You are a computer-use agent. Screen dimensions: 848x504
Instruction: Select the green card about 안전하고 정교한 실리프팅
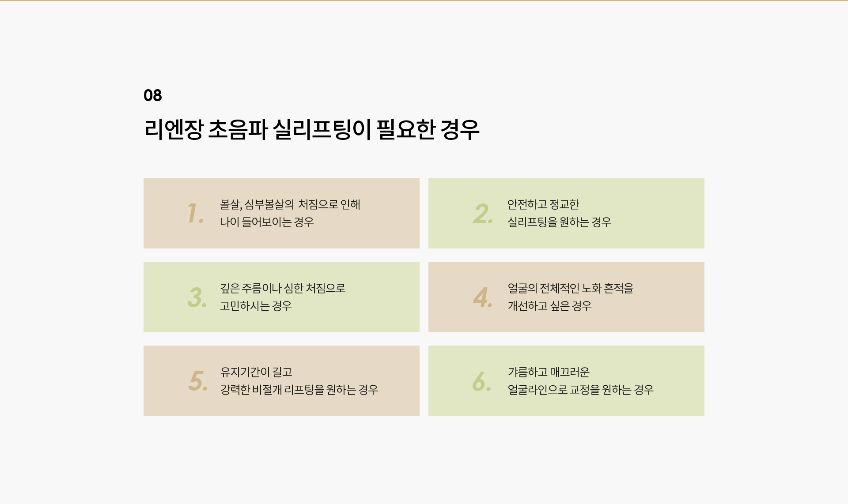(x=566, y=213)
